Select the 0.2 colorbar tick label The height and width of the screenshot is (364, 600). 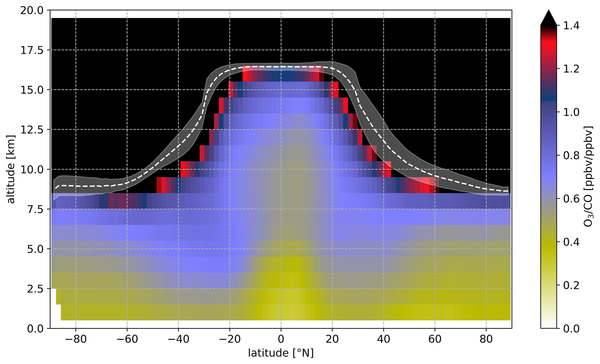click(571, 285)
